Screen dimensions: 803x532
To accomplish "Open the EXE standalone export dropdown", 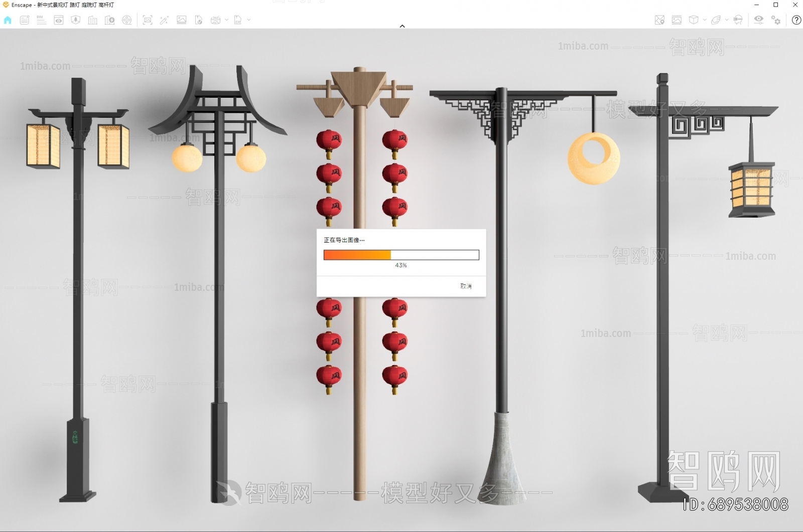I will [247, 20].
